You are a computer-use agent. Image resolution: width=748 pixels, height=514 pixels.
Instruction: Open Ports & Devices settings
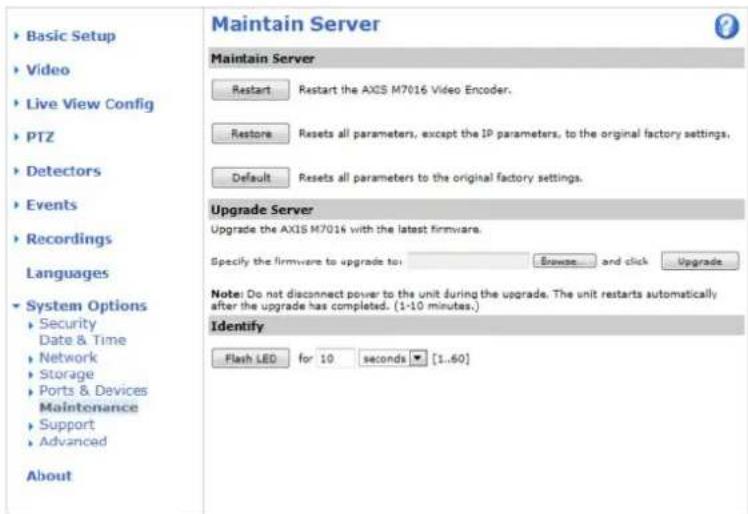93,390
